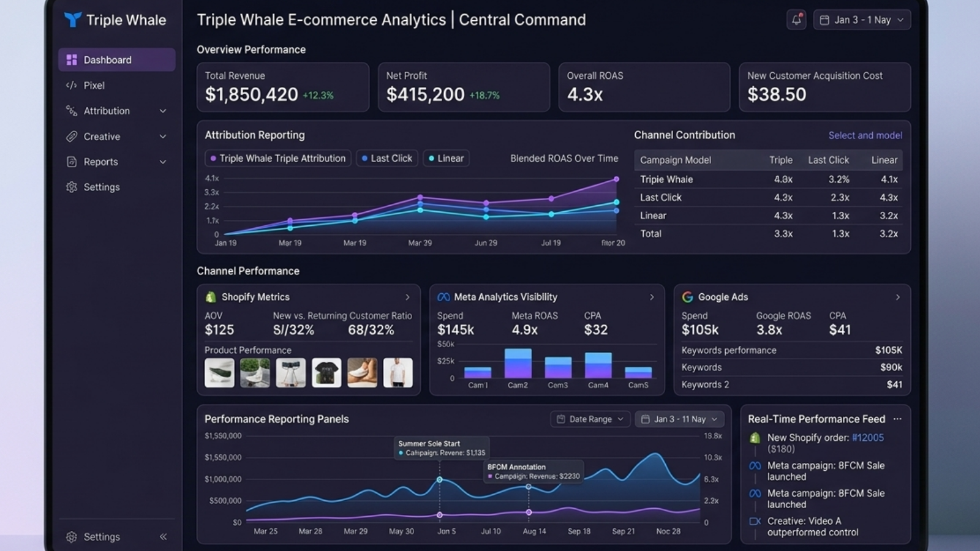Open the Jan 3 - 11 Nay dropdown
The width and height of the screenshot is (980, 551).
[x=680, y=419]
